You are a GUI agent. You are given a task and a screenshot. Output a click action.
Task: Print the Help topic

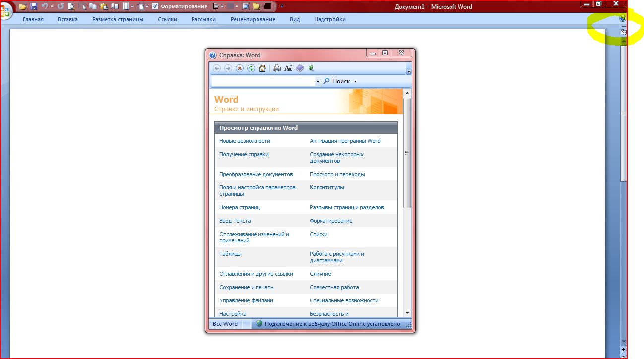[277, 68]
